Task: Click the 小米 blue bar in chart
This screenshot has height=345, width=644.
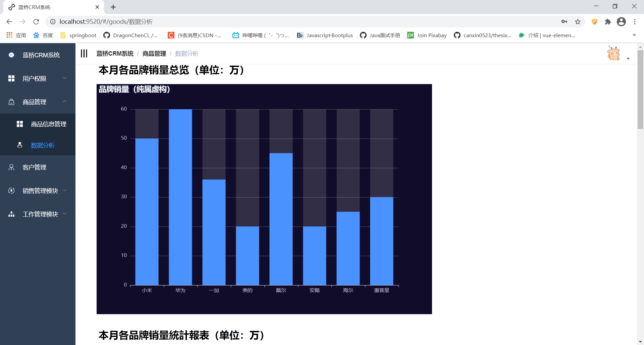Action: pos(147,212)
